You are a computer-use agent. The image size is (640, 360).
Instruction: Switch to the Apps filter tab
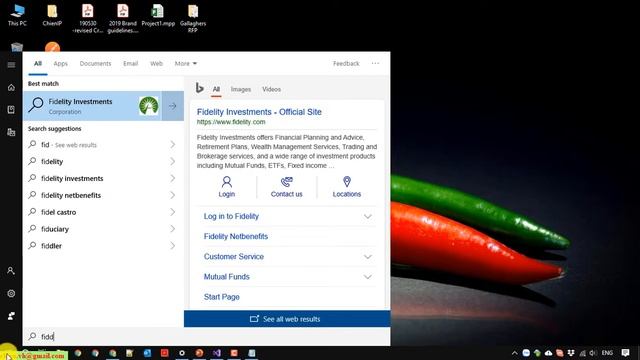(60, 63)
